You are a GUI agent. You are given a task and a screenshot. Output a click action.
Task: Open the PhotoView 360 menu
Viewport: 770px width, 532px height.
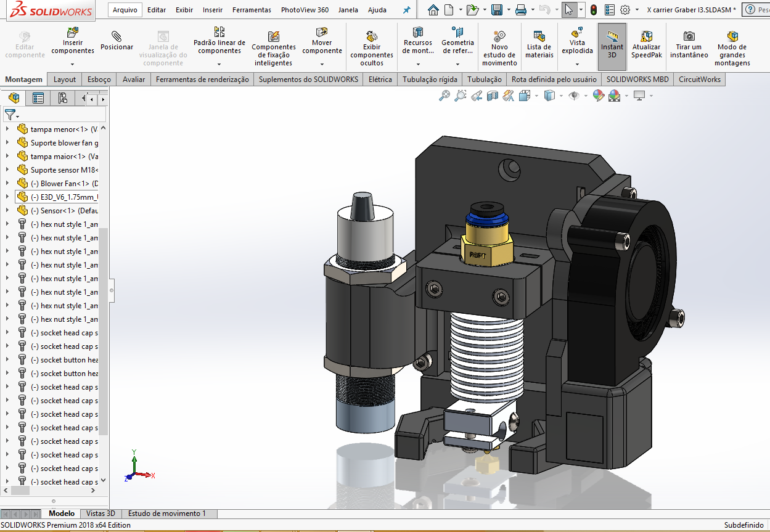(x=305, y=10)
